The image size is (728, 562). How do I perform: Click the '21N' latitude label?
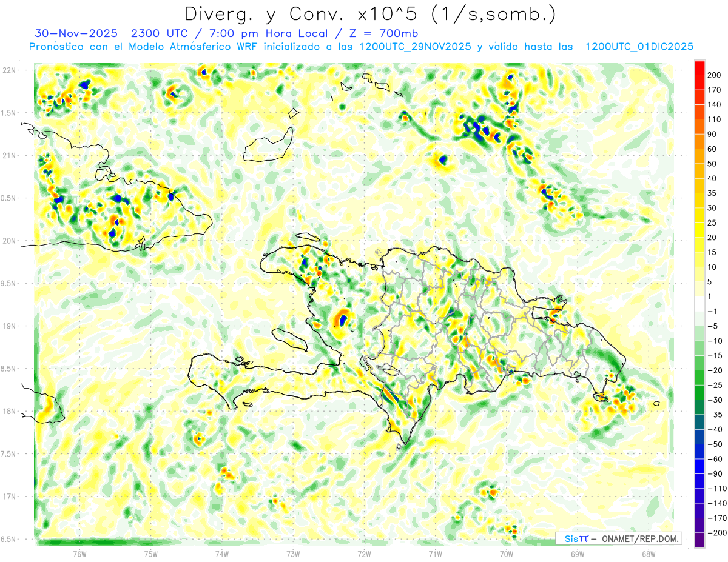[x=9, y=155]
